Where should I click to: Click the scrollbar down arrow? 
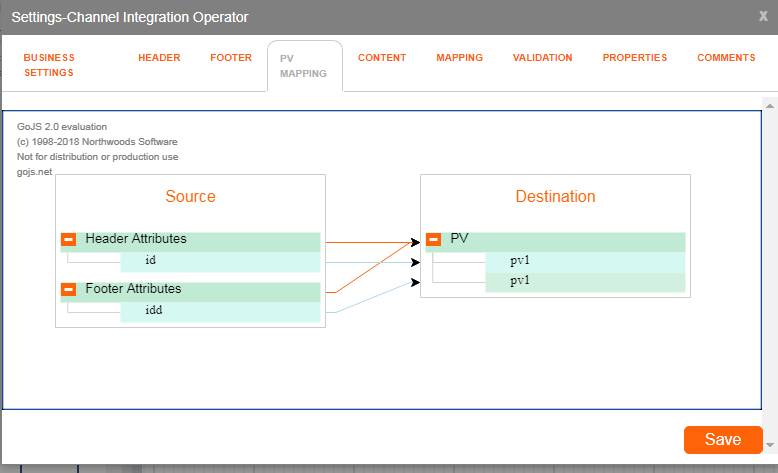(x=769, y=444)
